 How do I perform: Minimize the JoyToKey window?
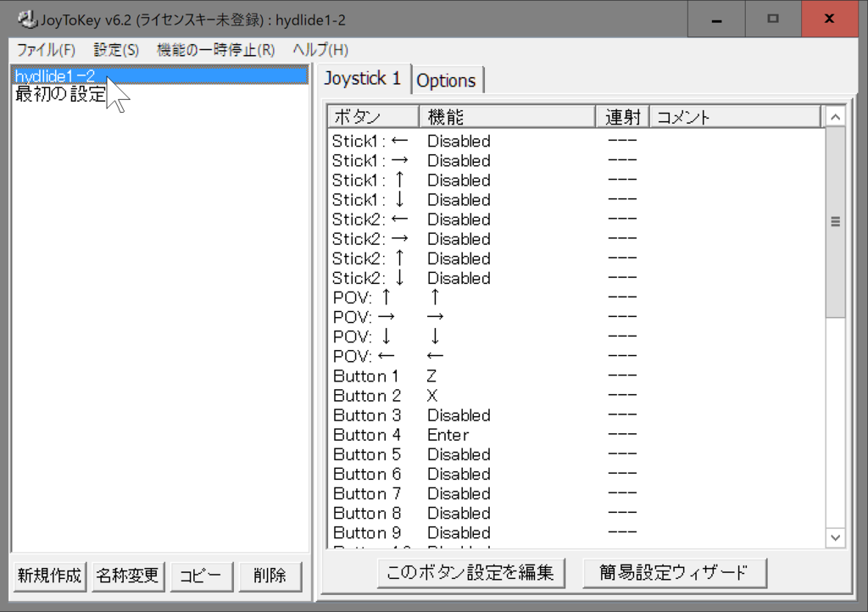(716, 19)
